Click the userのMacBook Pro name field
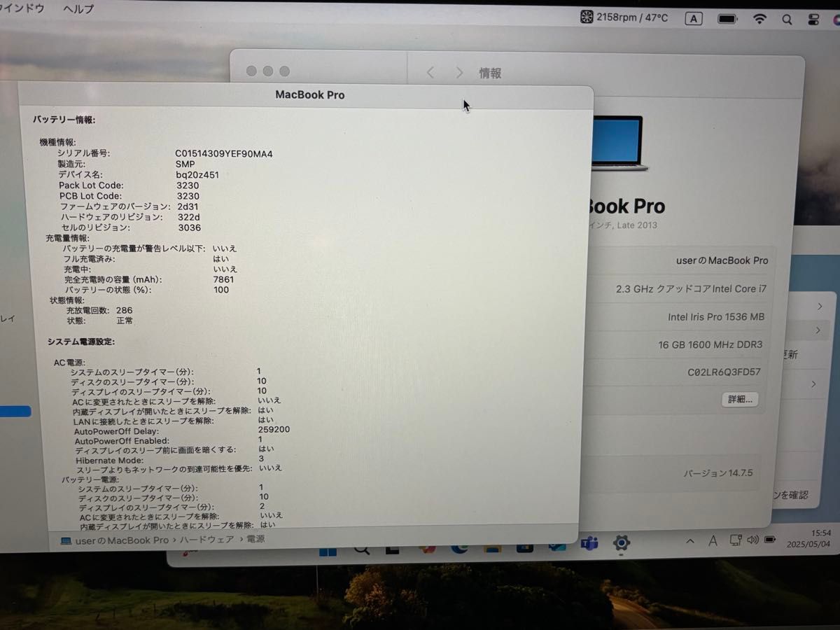This screenshot has height=630, width=840. coord(722,260)
